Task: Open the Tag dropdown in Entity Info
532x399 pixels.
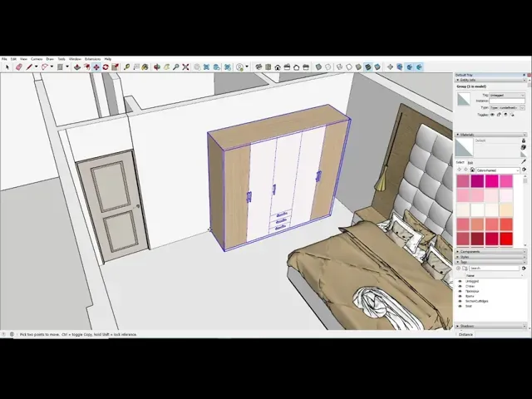Action: (507, 96)
